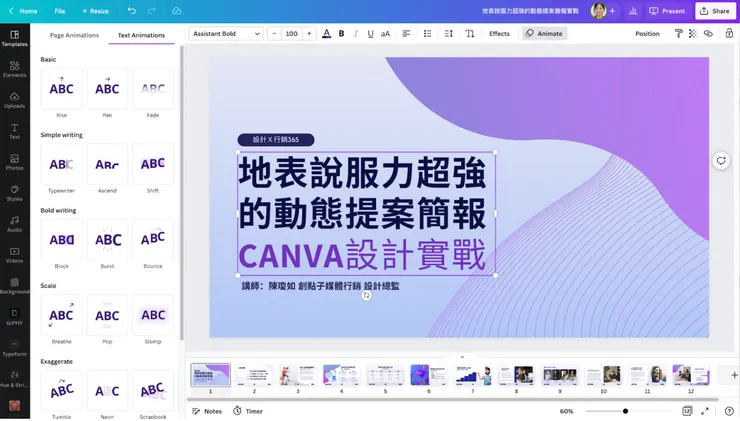This screenshot has width=740, height=421.
Task: Open the GIPHY sidebar app
Action: click(x=15, y=317)
